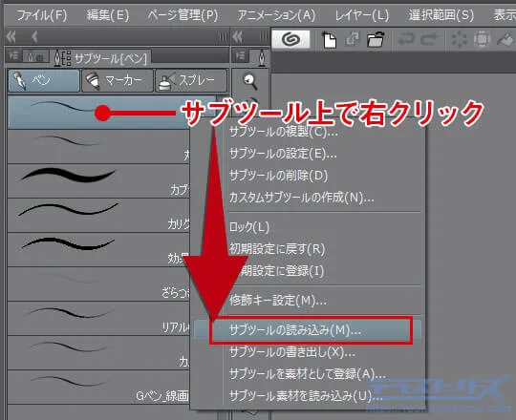
Task: Click the CLIP STUDIO spiral icon
Action: 290,39
